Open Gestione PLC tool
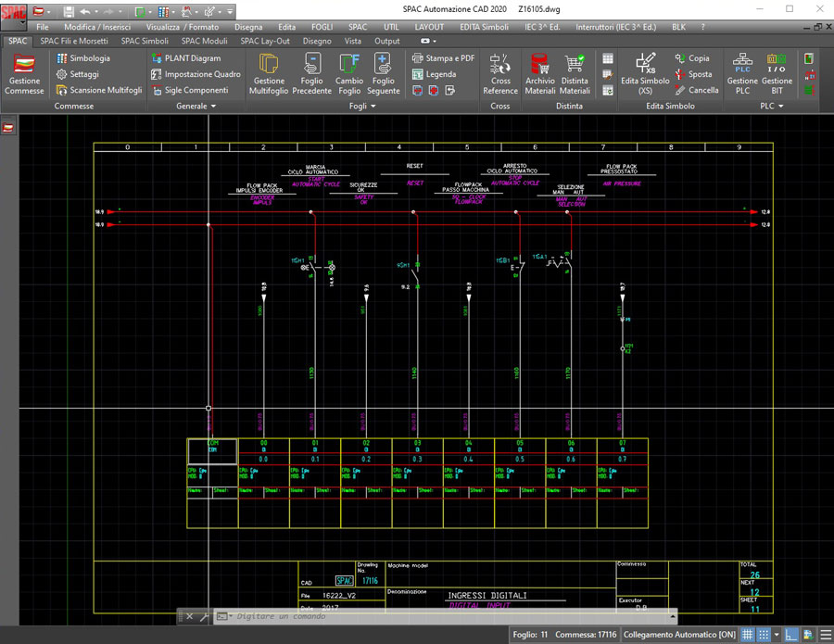Screen dimensions: 834x644 pos(742,73)
